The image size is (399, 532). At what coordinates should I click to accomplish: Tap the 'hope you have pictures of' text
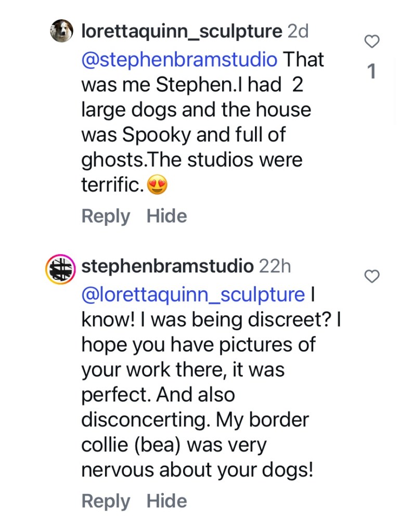[x=198, y=345]
